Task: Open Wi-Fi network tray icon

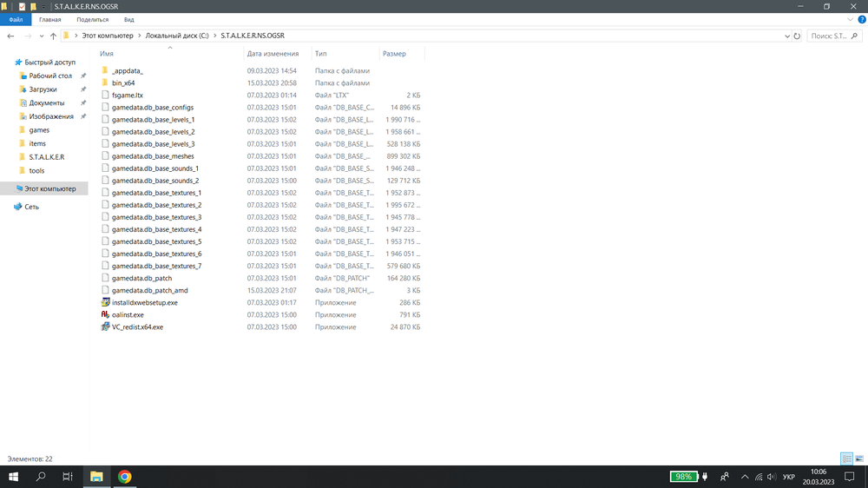Action: pyautogui.click(x=759, y=477)
